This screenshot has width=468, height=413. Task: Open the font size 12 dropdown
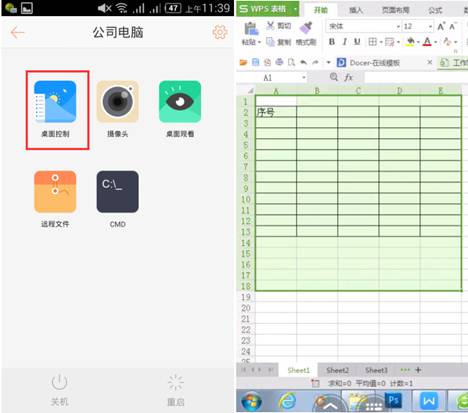(430, 26)
